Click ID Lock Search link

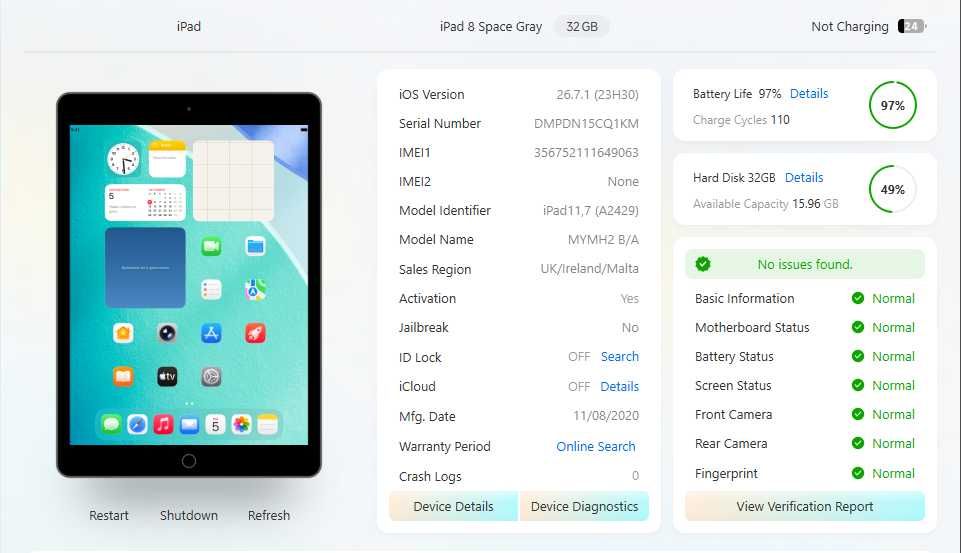point(620,357)
